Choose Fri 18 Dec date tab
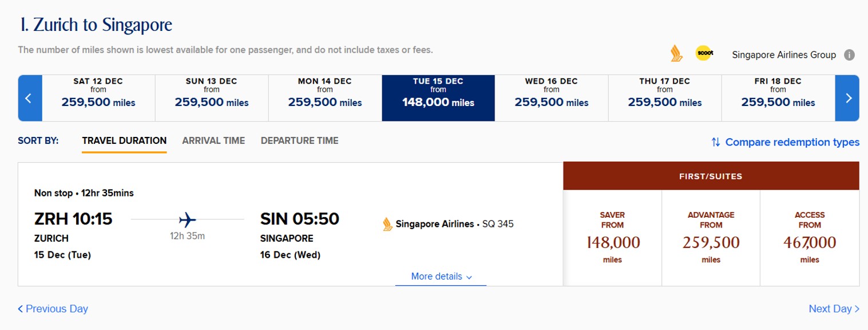Screen dimensions: 868x330 coord(778,98)
